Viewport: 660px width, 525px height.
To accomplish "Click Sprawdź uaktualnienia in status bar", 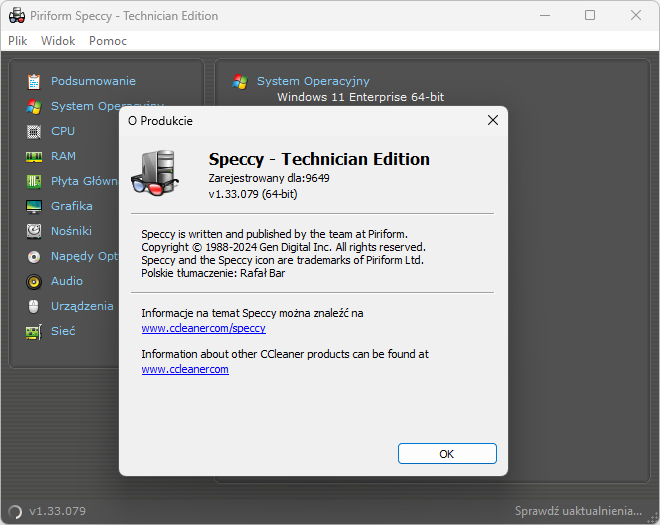I will click(578, 511).
